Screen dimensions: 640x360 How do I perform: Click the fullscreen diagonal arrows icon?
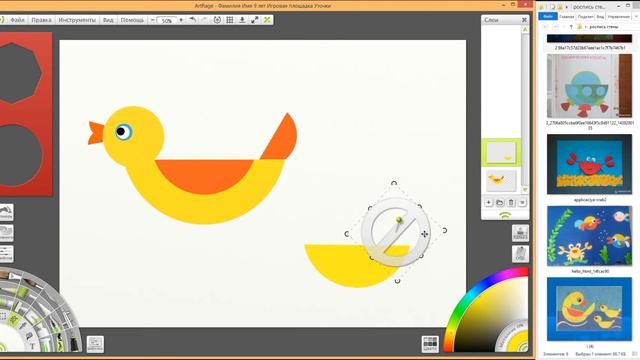coord(255,20)
